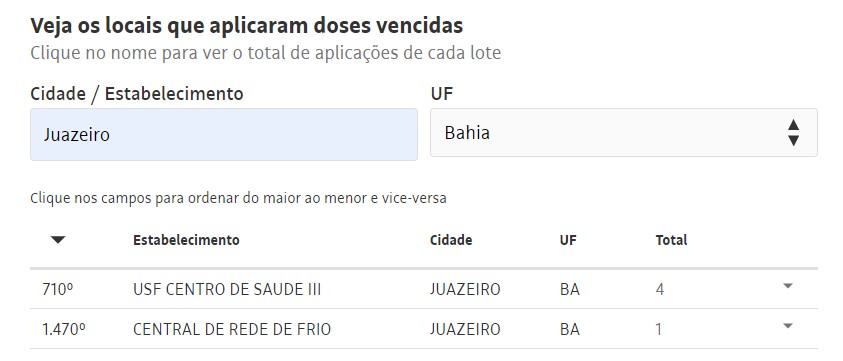Click BA state in second row

[x=569, y=329]
